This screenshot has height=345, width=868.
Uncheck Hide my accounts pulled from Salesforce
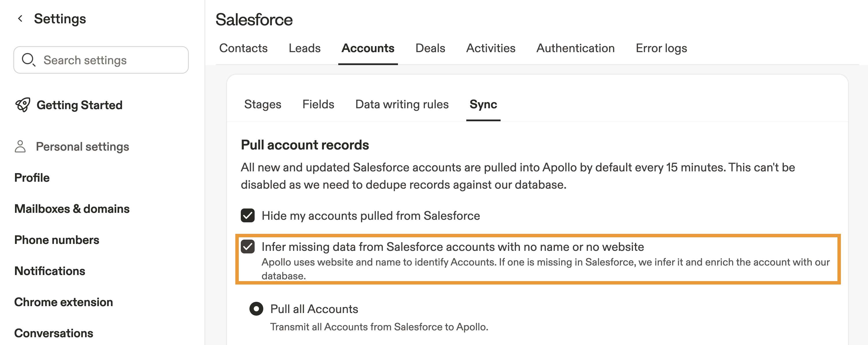(x=248, y=215)
